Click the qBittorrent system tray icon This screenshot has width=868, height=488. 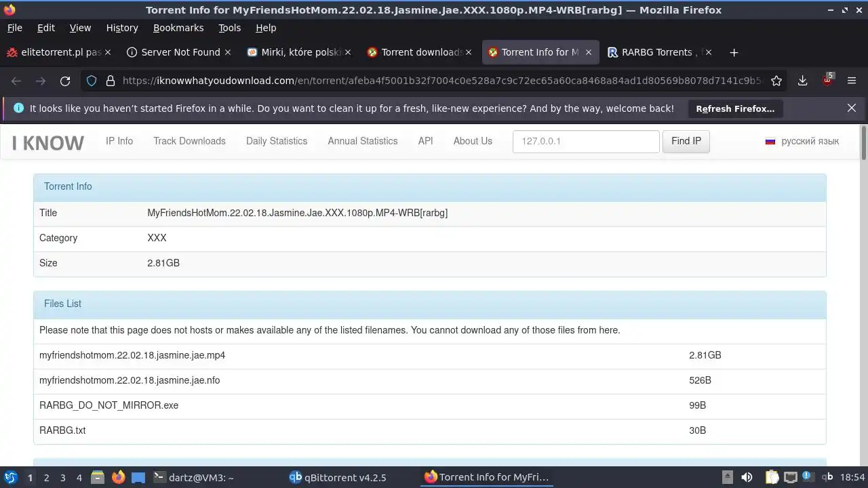(x=827, y=477)
